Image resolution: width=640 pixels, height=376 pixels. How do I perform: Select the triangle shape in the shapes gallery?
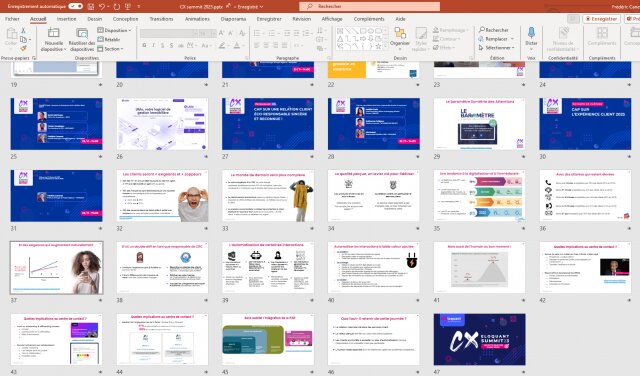(x=340, y=39)
